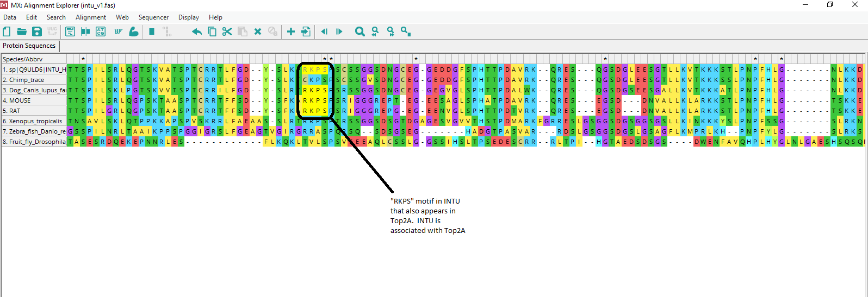
Task: Click the move left arrow icon
Action: 324,31
